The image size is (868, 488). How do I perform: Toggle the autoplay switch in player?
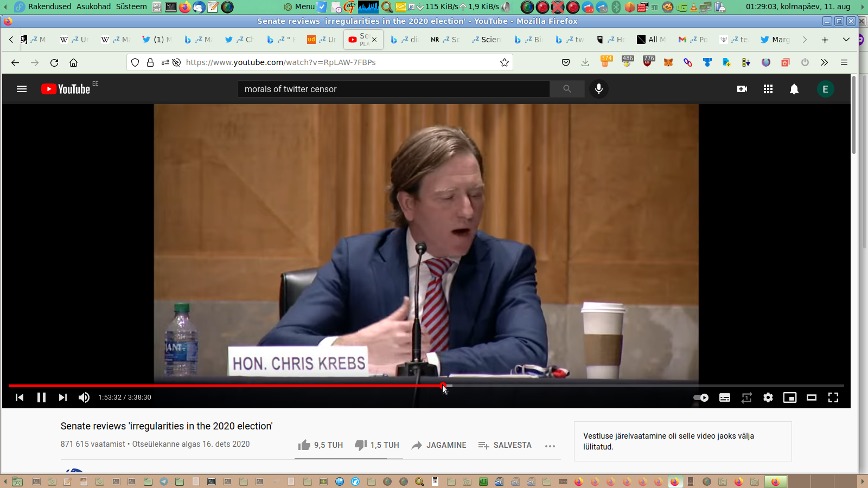click(701, 397)
